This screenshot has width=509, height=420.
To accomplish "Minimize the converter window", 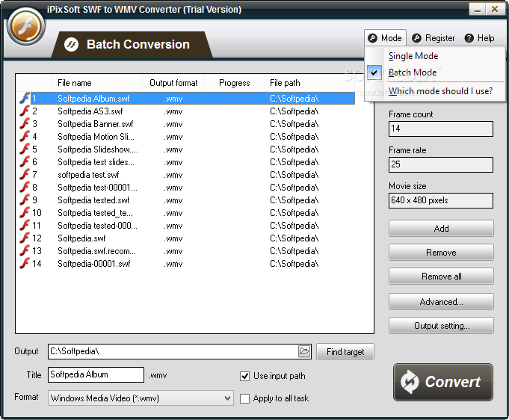I will 477,9.
